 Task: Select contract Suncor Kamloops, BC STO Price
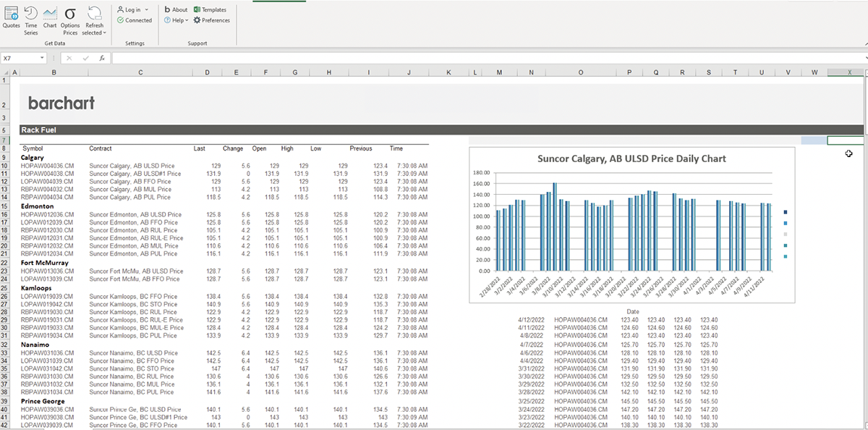coord(133,304)
